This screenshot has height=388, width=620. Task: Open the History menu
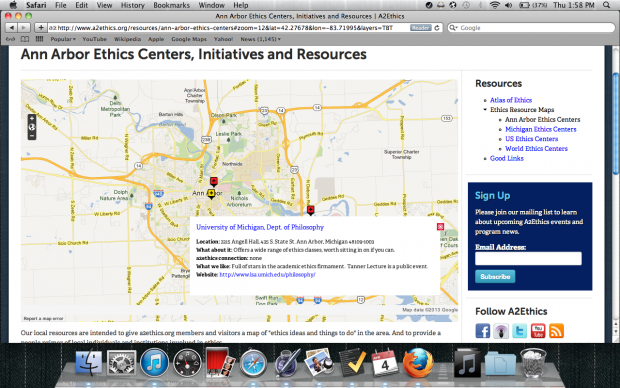(132, 5)
